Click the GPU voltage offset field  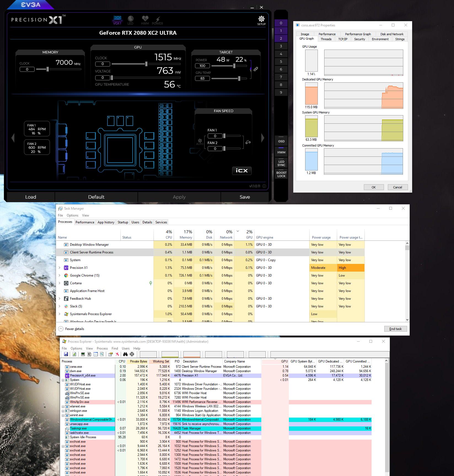pyautogui.click(x=103, y=78)
